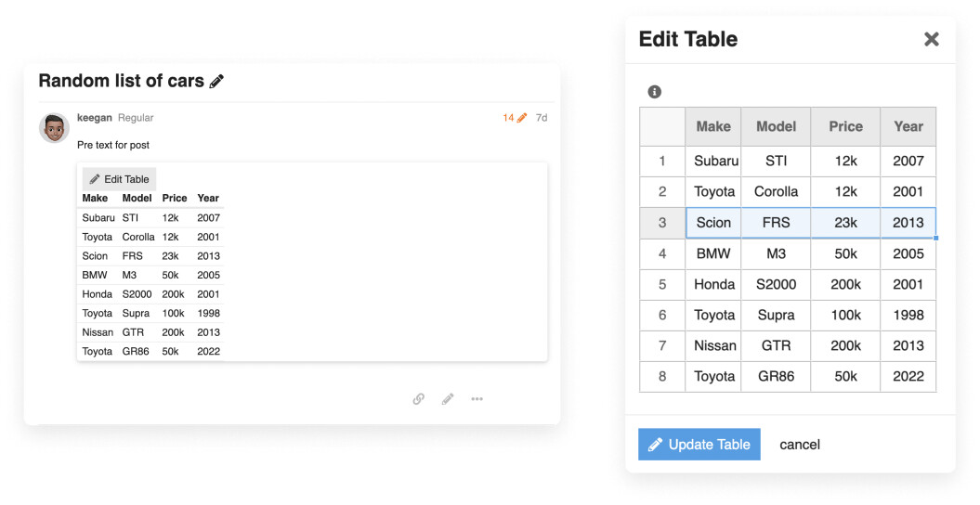
Task: Click the edit post pencil icon
Action: coord(448,399)
